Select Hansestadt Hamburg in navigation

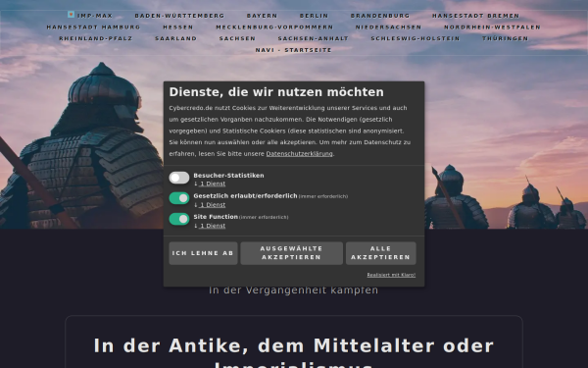pos(93,27)
